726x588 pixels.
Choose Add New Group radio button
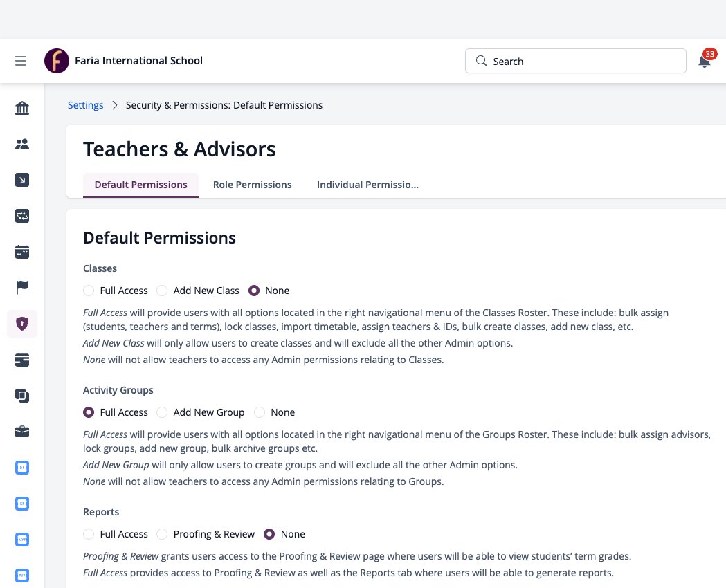tap(161, 412)
